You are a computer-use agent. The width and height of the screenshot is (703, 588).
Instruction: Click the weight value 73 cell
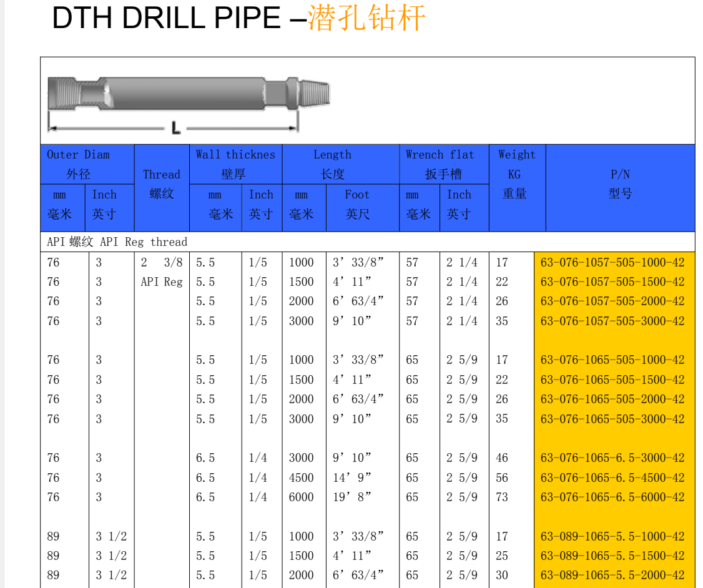pos(502,497)
